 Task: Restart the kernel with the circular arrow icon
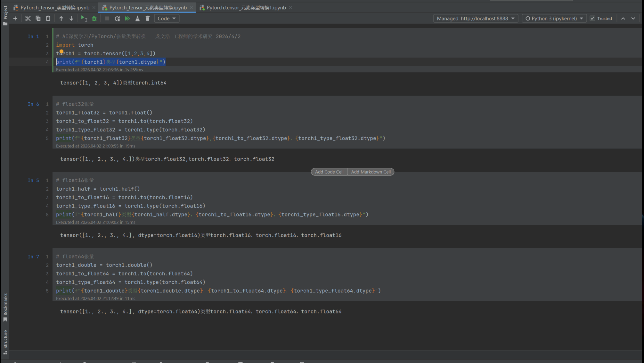point(117,19)
